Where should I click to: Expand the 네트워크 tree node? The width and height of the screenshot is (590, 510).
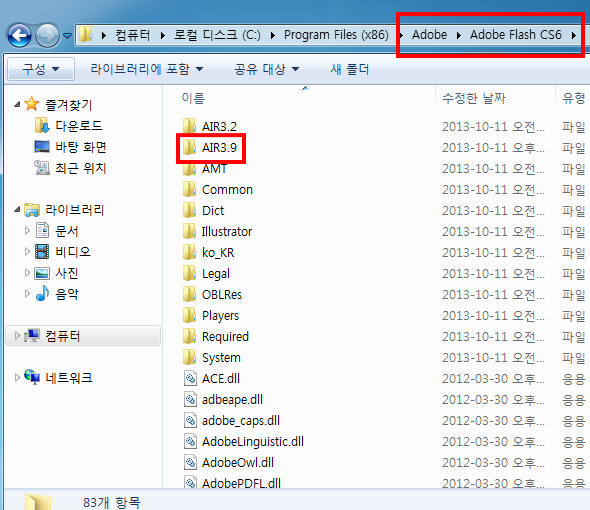[17, 377]
